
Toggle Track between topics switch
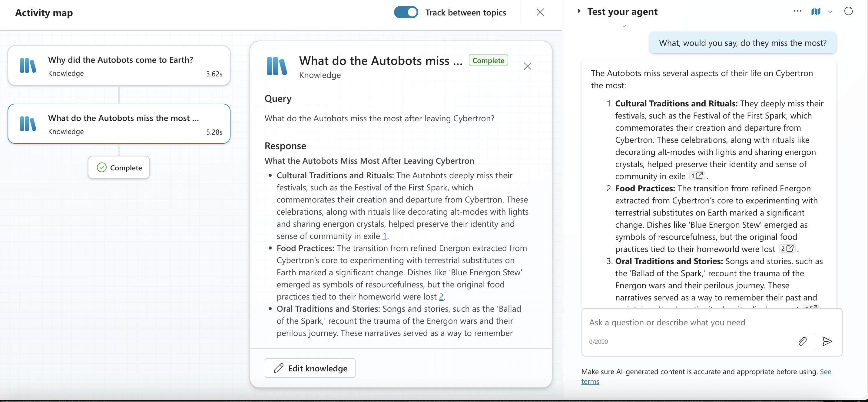tap(406, 12)
